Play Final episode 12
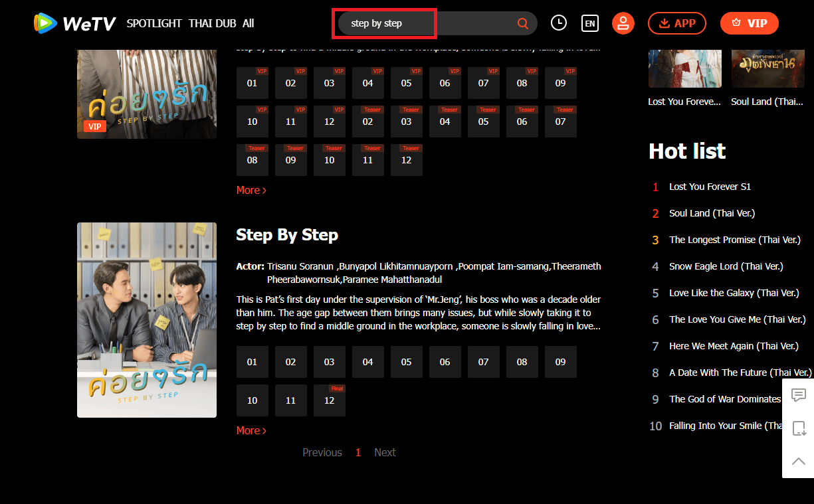Viewport: 814px width, 504px height. point(330,400)
